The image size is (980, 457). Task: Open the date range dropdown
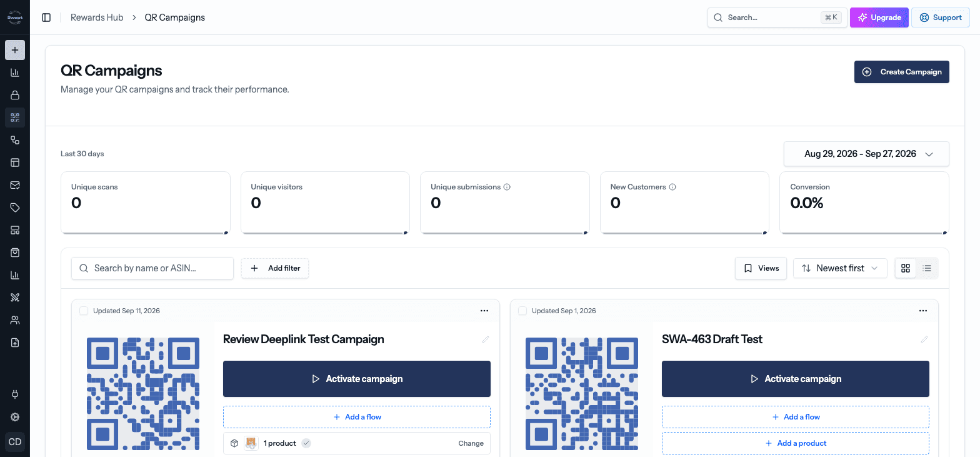click(x=866, y=154)
